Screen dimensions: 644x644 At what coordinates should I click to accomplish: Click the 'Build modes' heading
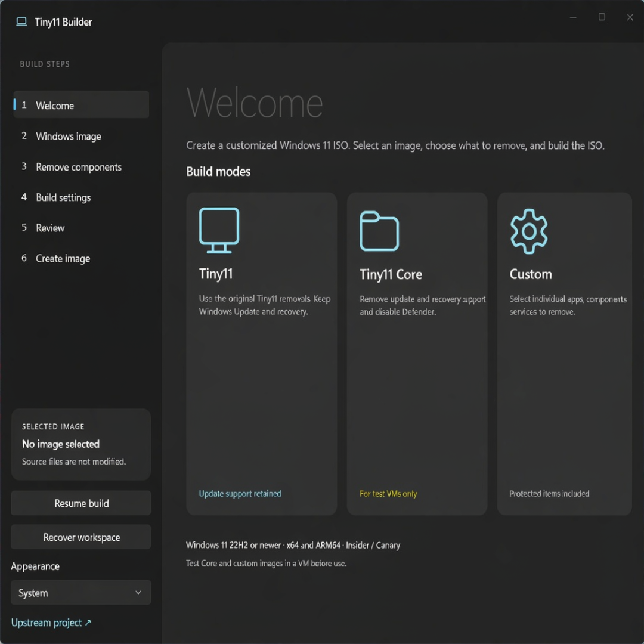click(218, 171)
